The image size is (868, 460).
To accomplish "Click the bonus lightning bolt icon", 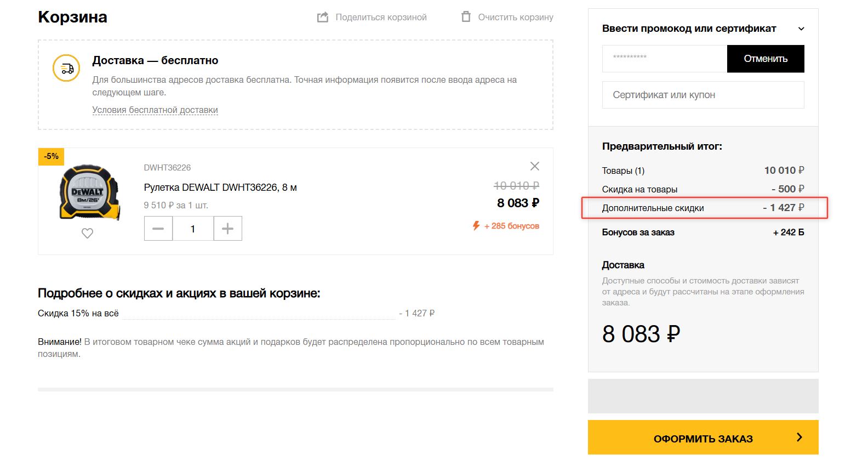I will tap(476, 226).
